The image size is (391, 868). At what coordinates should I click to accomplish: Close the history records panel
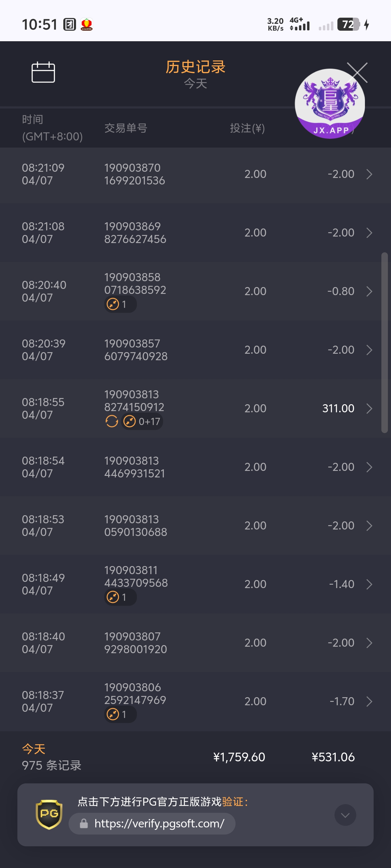[x=357, y=73]
